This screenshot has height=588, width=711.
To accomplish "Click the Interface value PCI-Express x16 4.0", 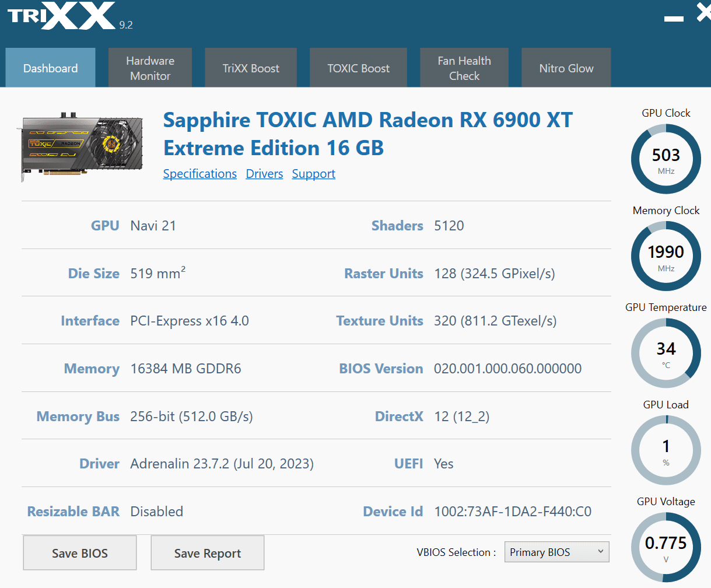I will point(190,321).
